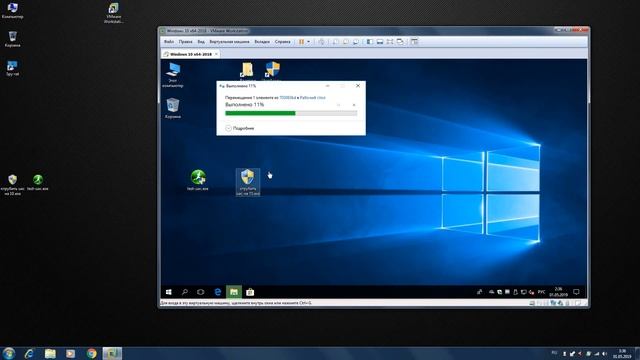This screenshot has width=640, height=360.
Task: Select Корзина recycle bin on the VM desktop
Action: coord(173,108)
